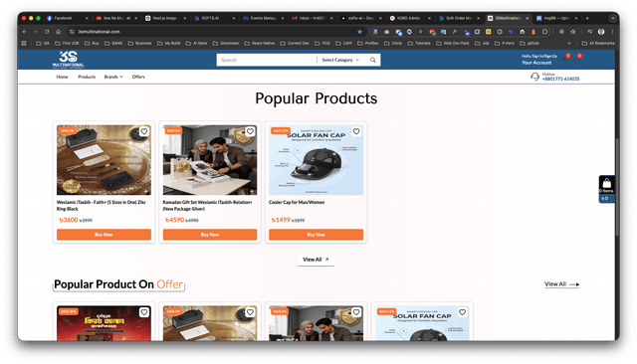Open the bookmarks apps grid icon
Viewport: 637px width, 364px height.
click(x=24, y=43)
